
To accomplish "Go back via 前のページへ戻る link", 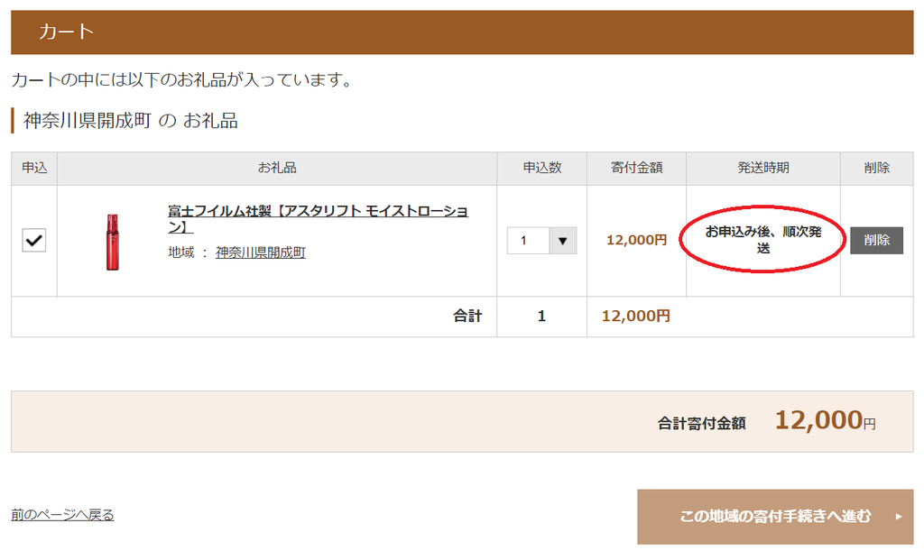I will coord(62,515).
